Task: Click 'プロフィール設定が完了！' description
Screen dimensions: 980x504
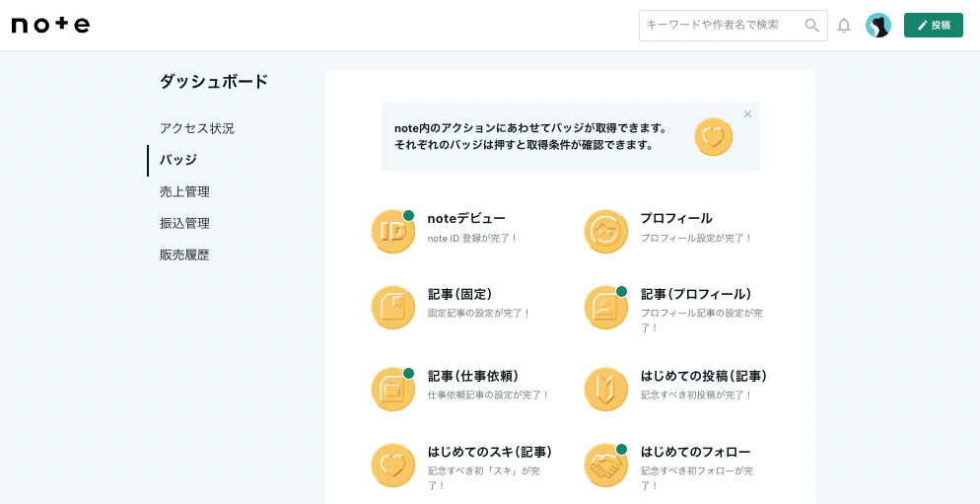Action: pyautogui.click(x=696, y=239)
